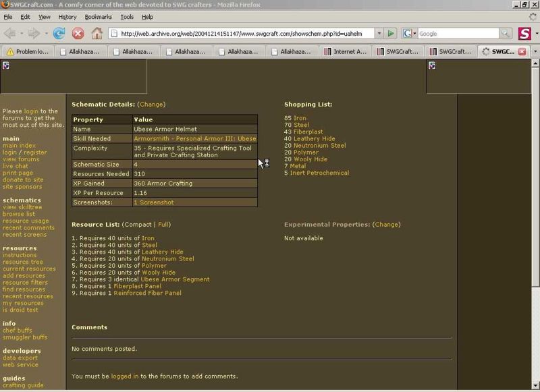
Task: Go to the Home page icon
Action: (x=97, y=33)
